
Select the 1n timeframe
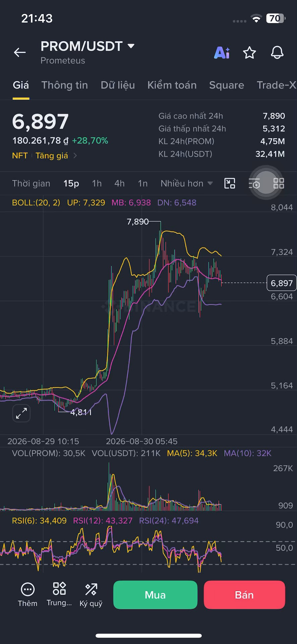pos(143,183)
